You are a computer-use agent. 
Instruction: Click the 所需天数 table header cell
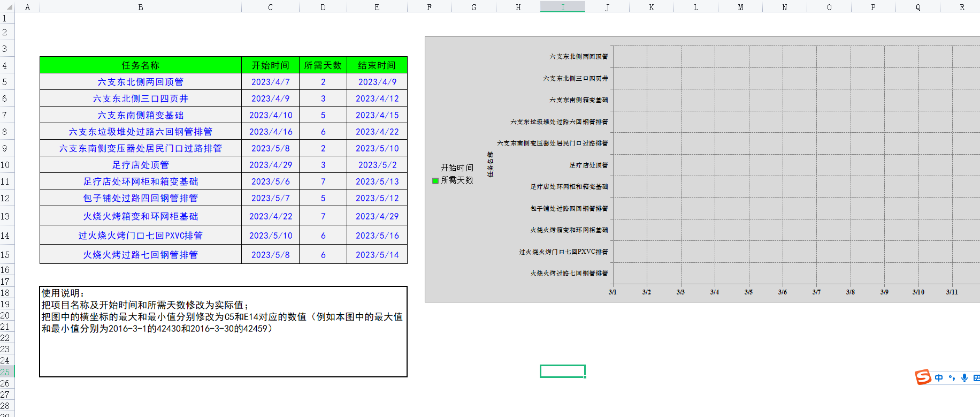point(323,65)
